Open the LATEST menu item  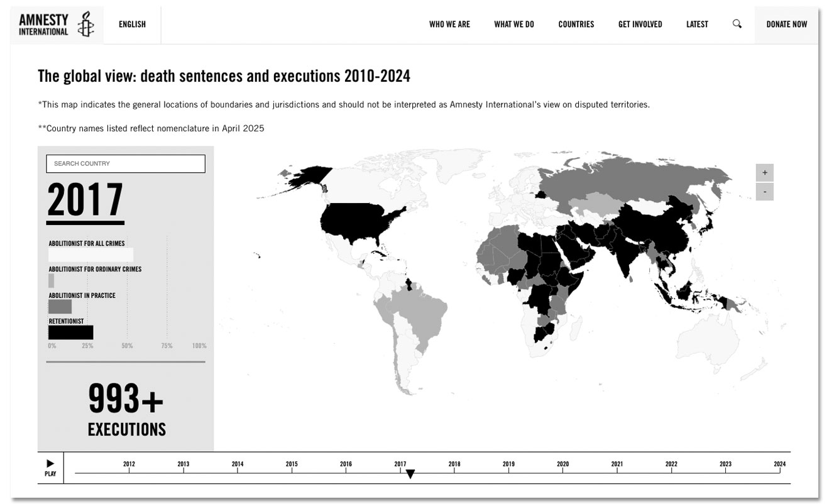(x=697, y=25)
